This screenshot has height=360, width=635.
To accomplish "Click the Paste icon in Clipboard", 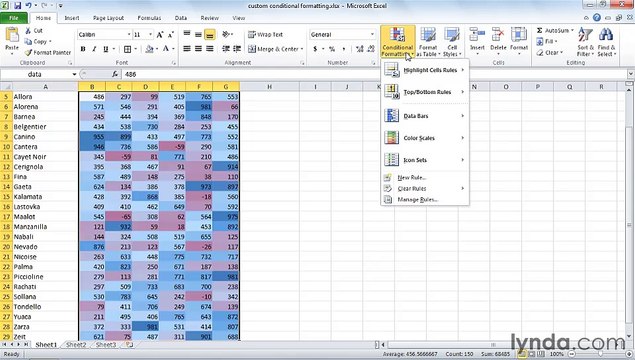I will 12,36.
